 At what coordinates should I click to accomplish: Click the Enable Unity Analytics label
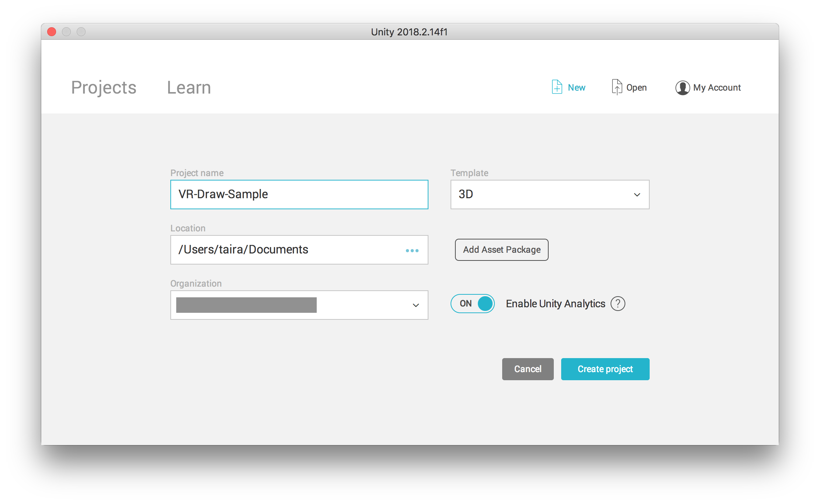pos(555,304)
